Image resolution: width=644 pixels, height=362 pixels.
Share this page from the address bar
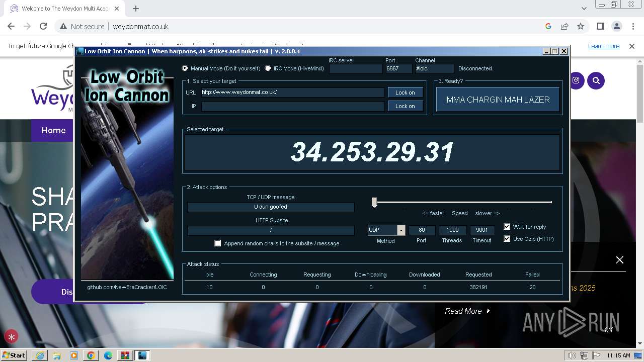[565, 27]
